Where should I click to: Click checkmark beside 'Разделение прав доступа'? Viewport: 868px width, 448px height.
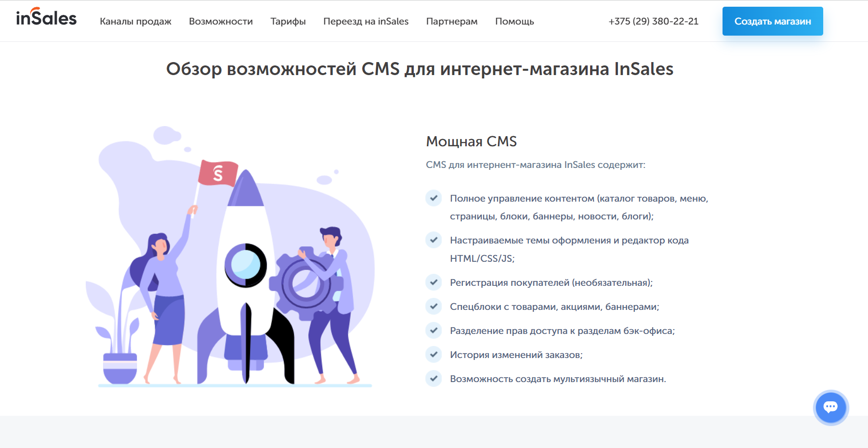[x=434, y=330]
